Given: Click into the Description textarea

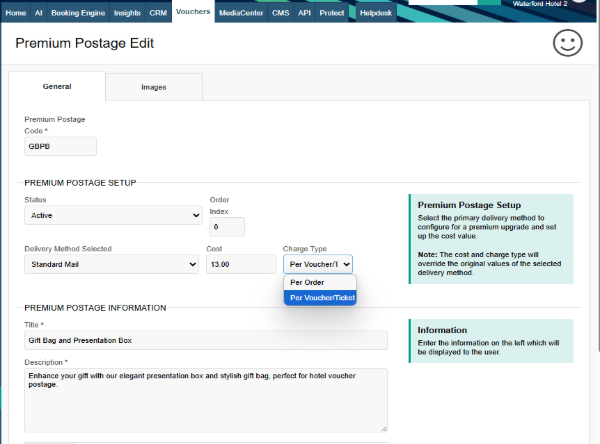Looking at the screenshot, I should click(206, 400).
